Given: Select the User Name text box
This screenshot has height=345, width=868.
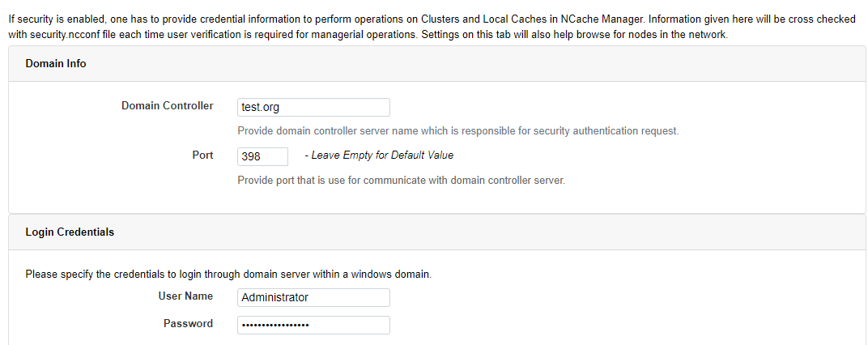Looking at the screenshot, I should (x=313, y=297).
